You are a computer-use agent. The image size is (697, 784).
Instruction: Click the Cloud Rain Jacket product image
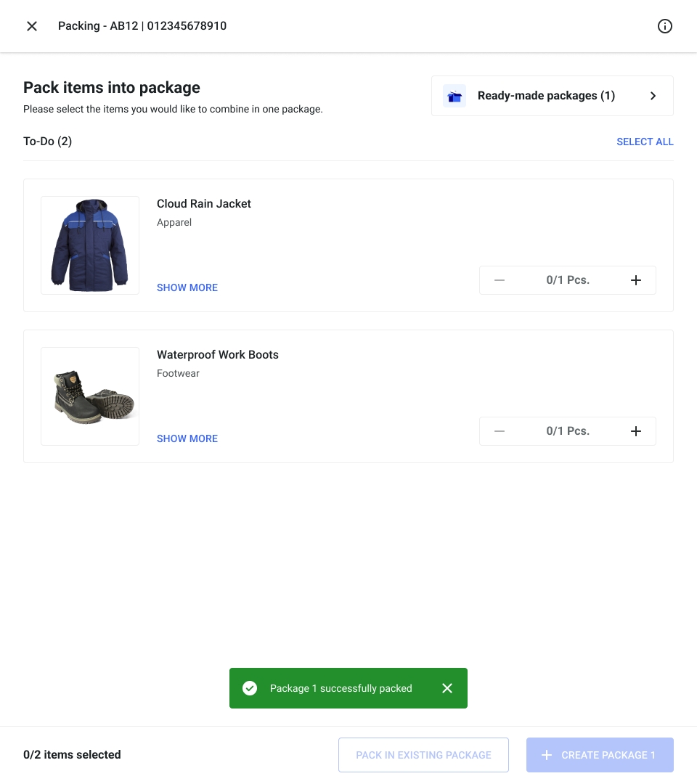pyautogui.click(x=90, y=245)
